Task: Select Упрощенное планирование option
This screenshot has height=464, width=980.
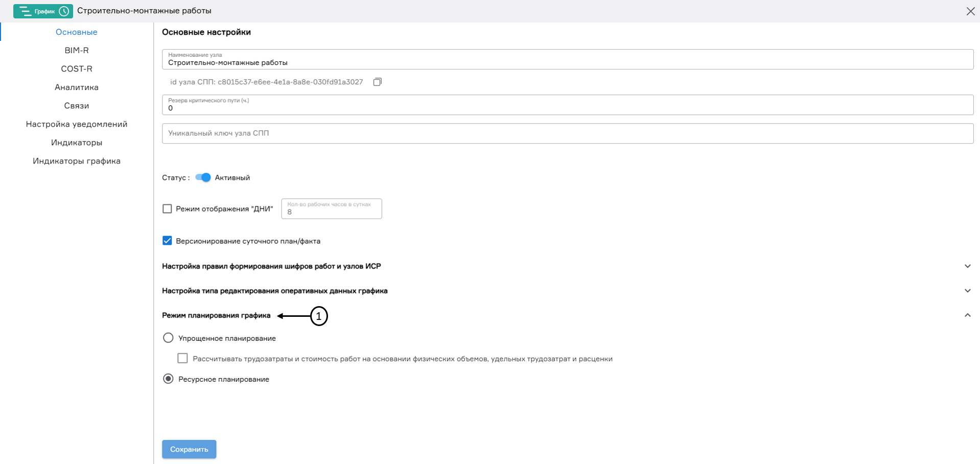Action: (168, 338)
